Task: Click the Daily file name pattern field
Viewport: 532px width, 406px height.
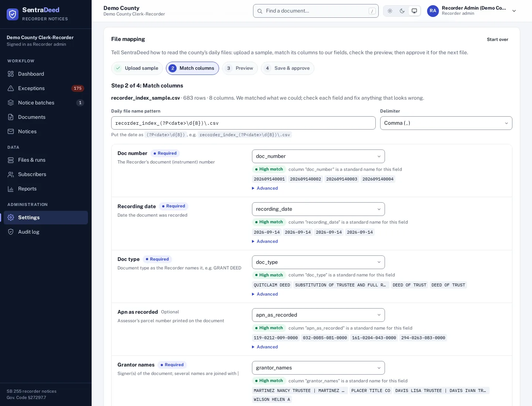Action: coord(243,123)
